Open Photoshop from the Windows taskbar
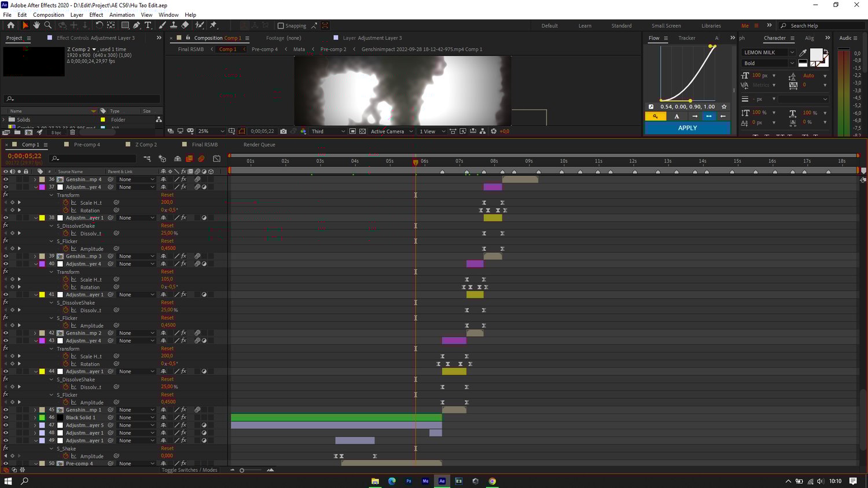 coord(409,481)
